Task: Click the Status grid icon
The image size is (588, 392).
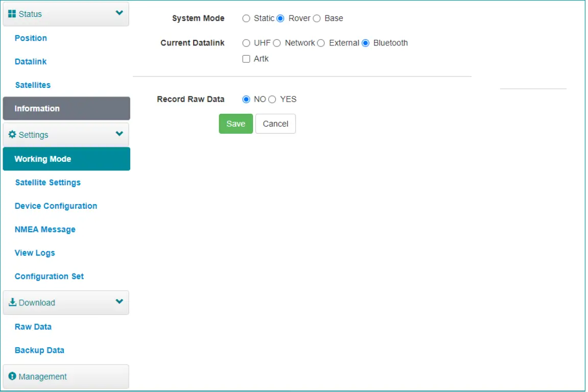Action: click(12, 14)
